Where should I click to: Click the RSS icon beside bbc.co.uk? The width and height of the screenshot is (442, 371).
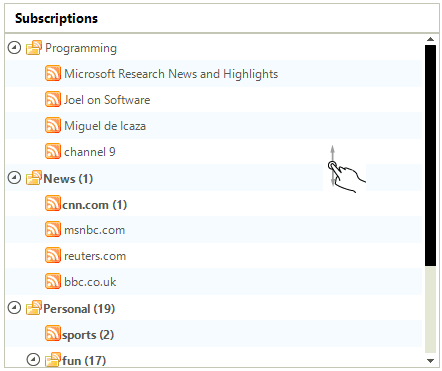(x=53, y=281)
